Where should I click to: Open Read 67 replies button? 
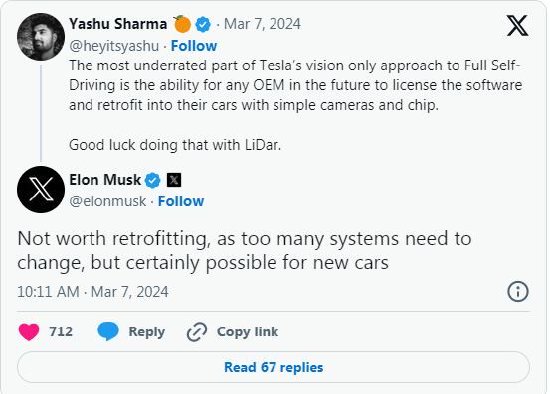(x=273, y=367)
